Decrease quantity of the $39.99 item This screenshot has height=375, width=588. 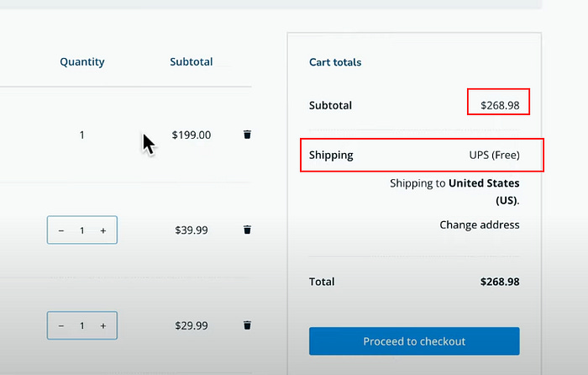point(61,230)
